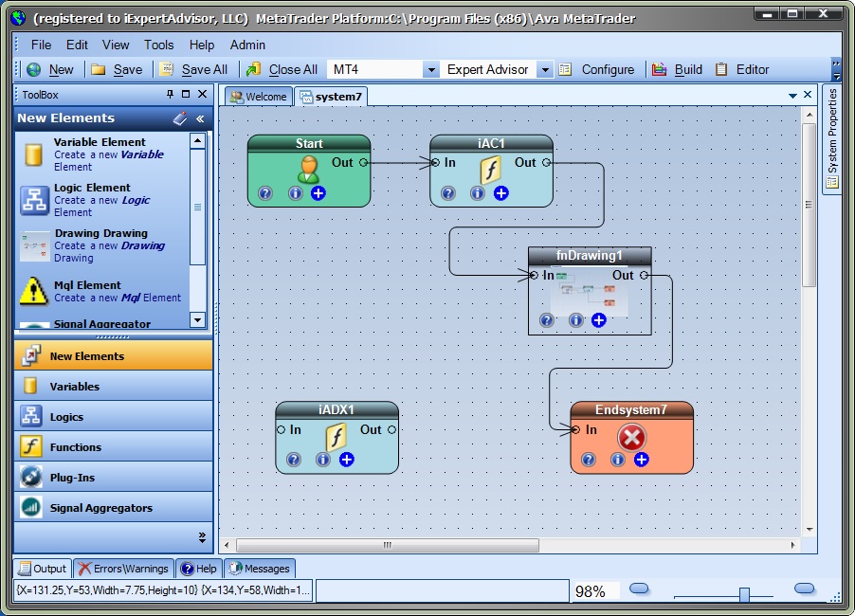
Task: Click the info icon on fnDrawing1 node
Action: [x=575, y=320]
